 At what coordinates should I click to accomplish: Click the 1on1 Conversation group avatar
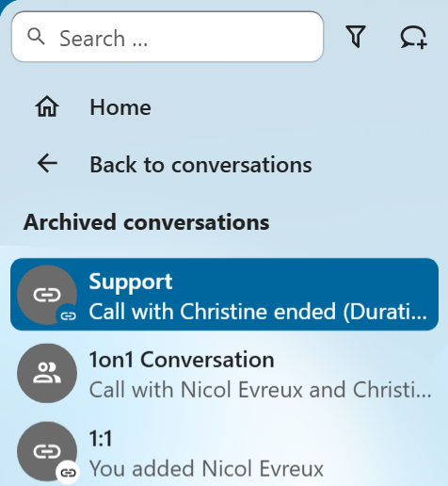(x=47, y=373)
